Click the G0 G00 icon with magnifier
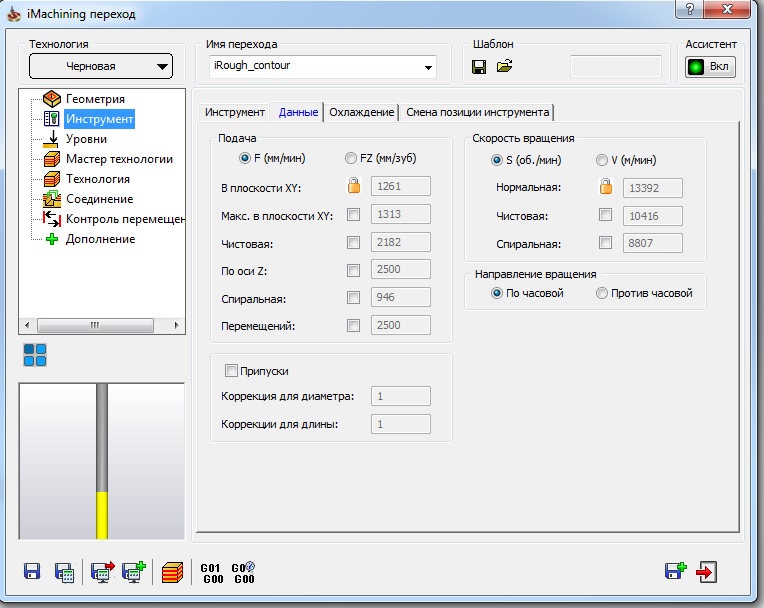This screenshot has width=764, height=608. click(243, 573)
